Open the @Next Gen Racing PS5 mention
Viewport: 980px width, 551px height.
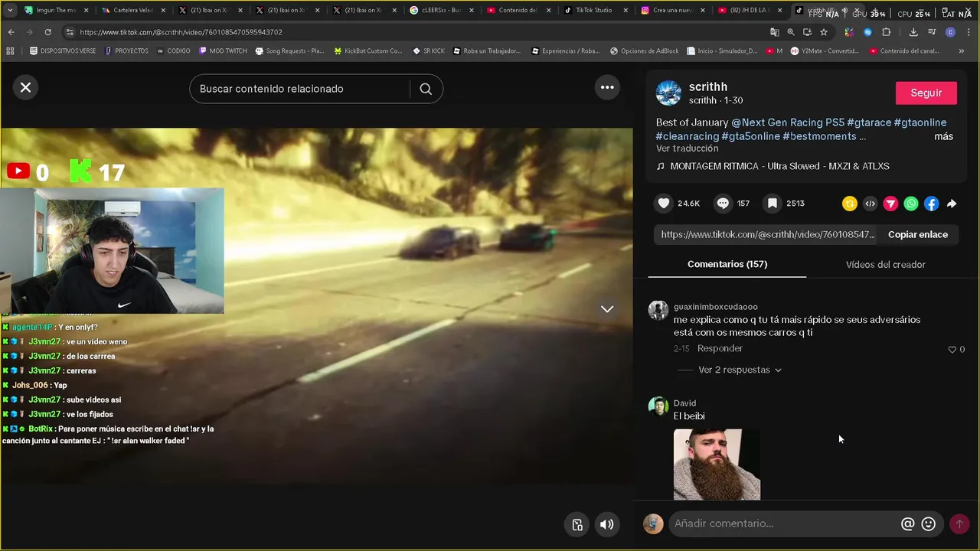tap(788, 122)
